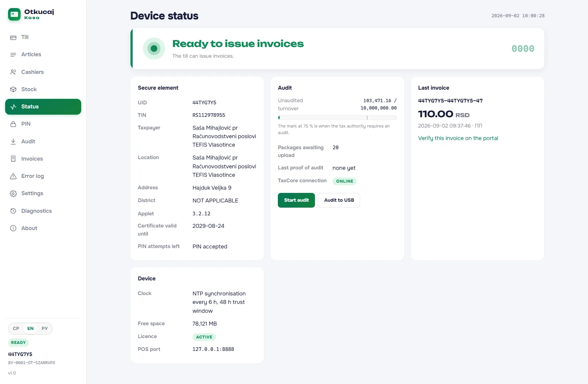Screen dimensions: 588x384
Task: Click the Status pulse icon
Action: click(x=13, y=107)
